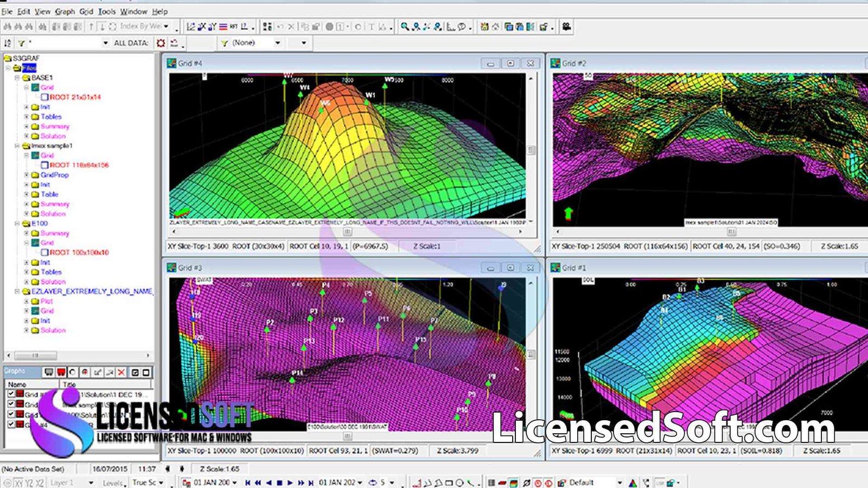Image resolution: width=868 pixels, height=488 pixels.
Task: Click the Z Scale:1.65 status bar field
Action: click(220, 469)
